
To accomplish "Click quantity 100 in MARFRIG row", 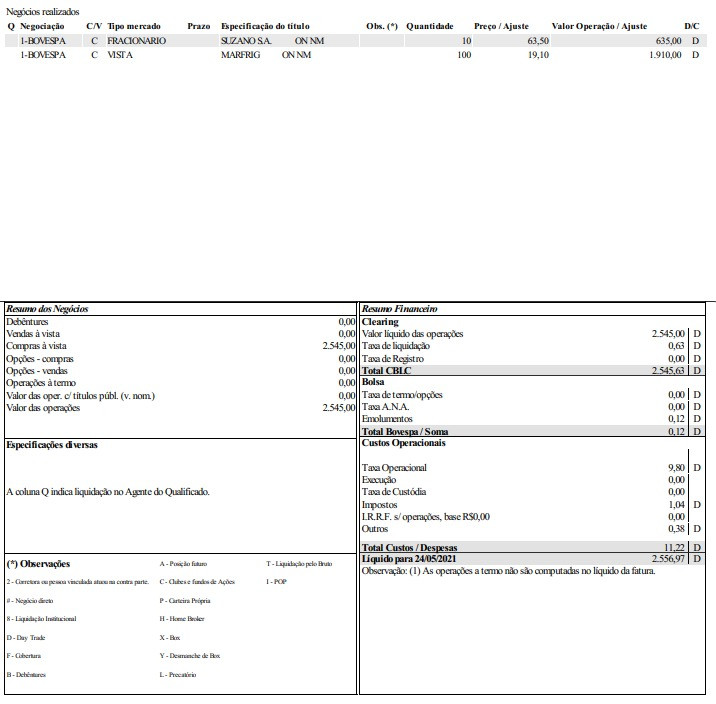I will [464, 55].
